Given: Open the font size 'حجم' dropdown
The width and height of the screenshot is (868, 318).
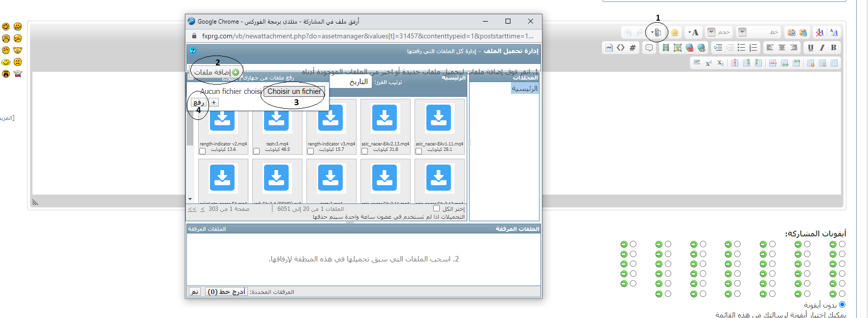Looking at the screenshot, I should pyautogui.click(x=711, y=32).
